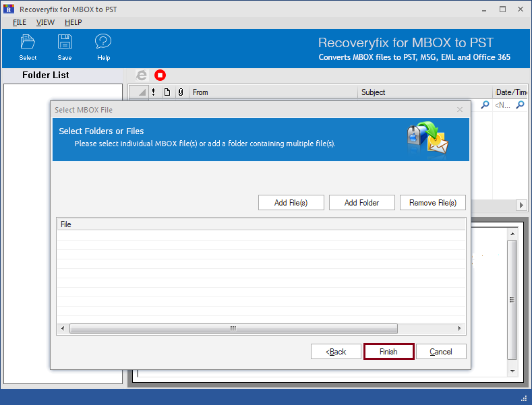Screen dimensions: 532x405
Task: Click the search magnifier under Subject column
Action: click(485, 105)
